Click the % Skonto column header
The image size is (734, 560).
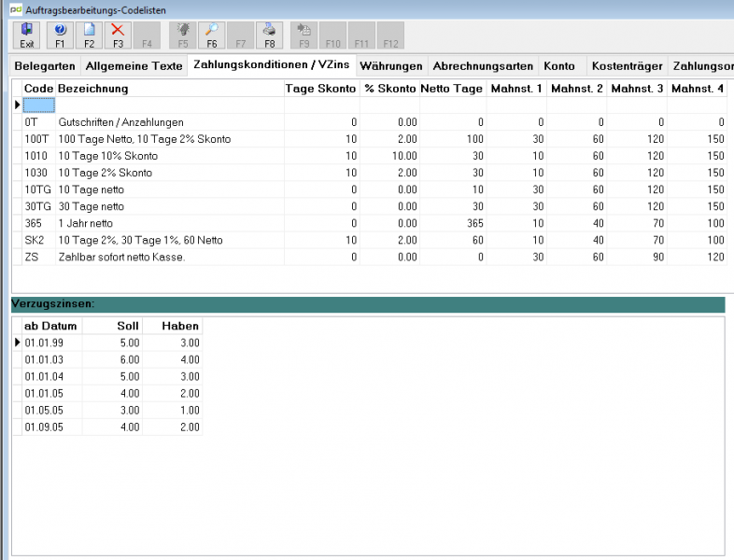click(x=389, y=89)
